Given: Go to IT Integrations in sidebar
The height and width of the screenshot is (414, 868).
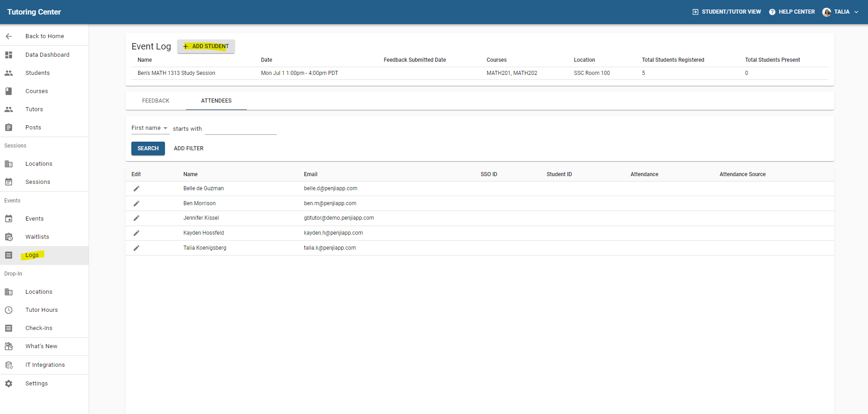Looking at the screenshot, I should (x=45, y=365).
